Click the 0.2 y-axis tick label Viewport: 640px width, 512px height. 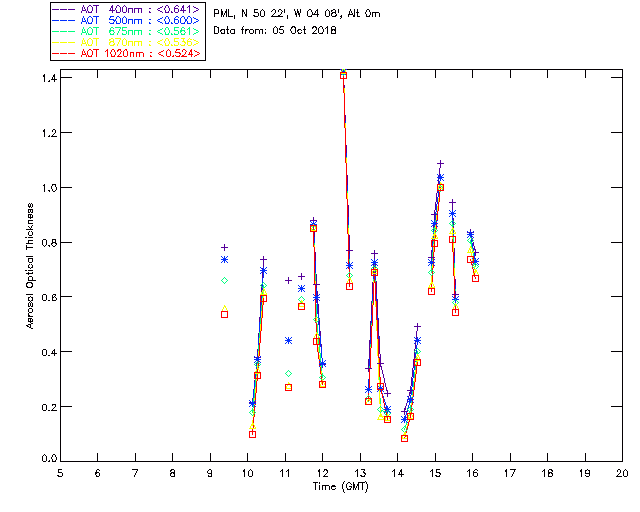[49, 407]
